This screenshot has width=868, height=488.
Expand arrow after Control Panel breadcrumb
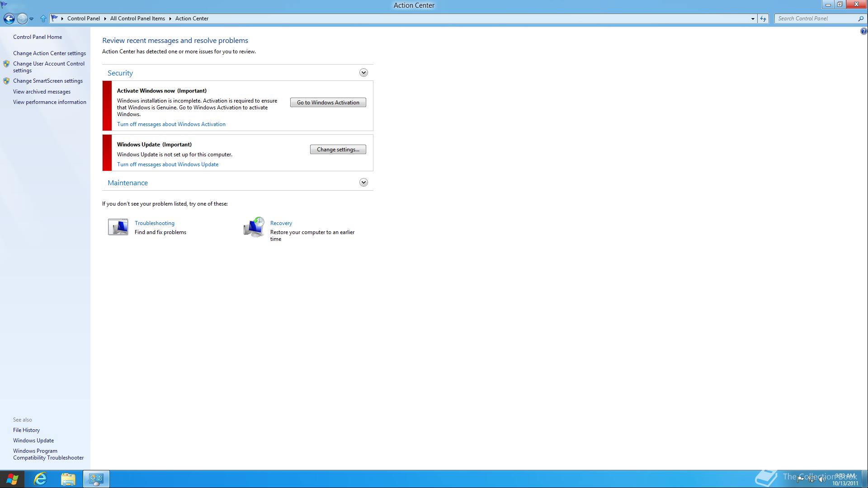click(105, 19)
